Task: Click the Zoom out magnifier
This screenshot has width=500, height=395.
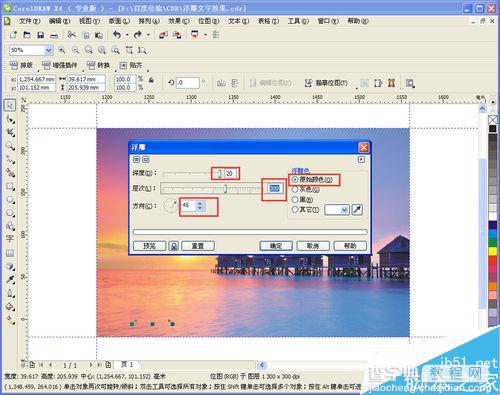Action: pyautogui.click(x=76, y=50)
